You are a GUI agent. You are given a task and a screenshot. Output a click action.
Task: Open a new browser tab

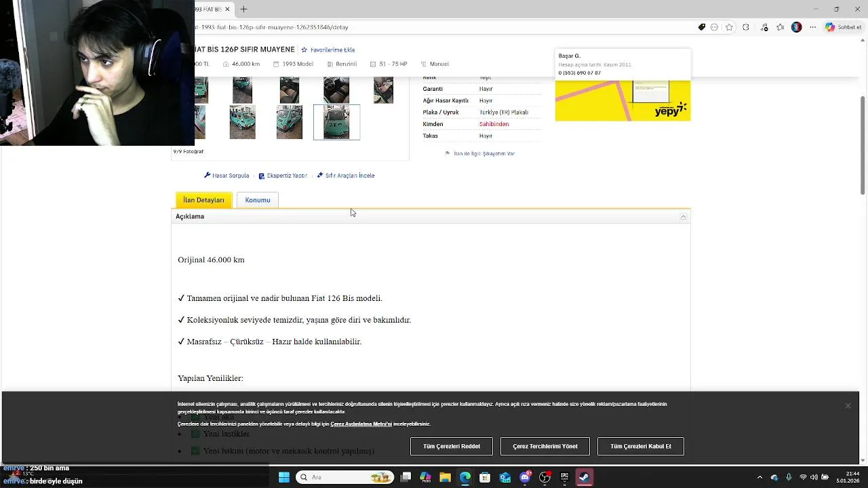243,9
